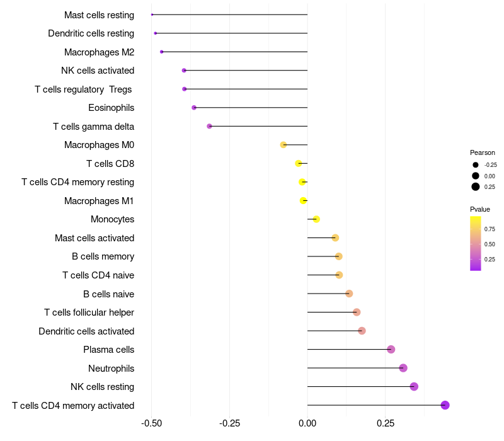504x441 pixels.
Task: Click the Macrophages M0 orange dot
Action: 283,145
